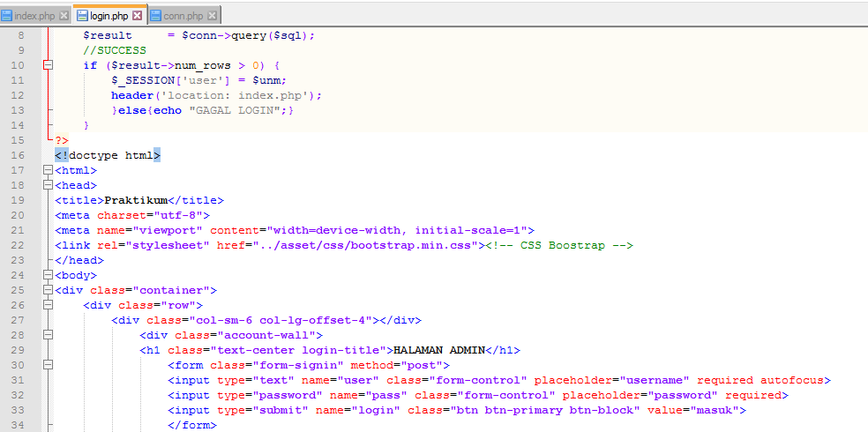Click the "GAGAL LOGIN" string
This screenshot has height=432, width=868.
[x=235, y=110]
